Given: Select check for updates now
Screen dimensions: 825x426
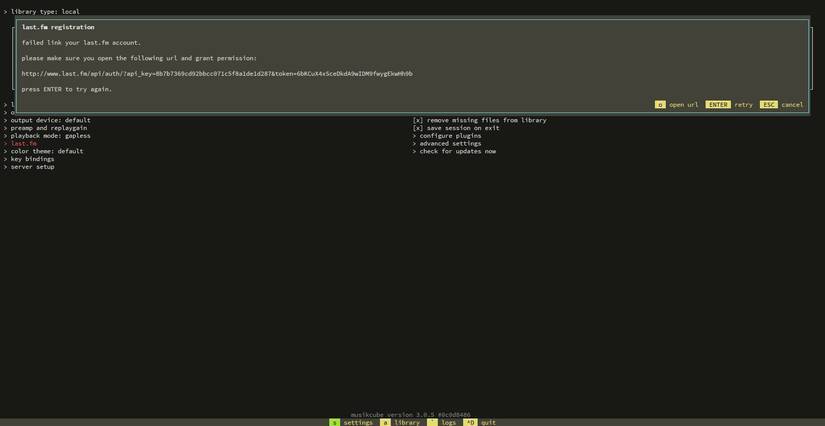Looking at the screenshot, I should point(454,151).
